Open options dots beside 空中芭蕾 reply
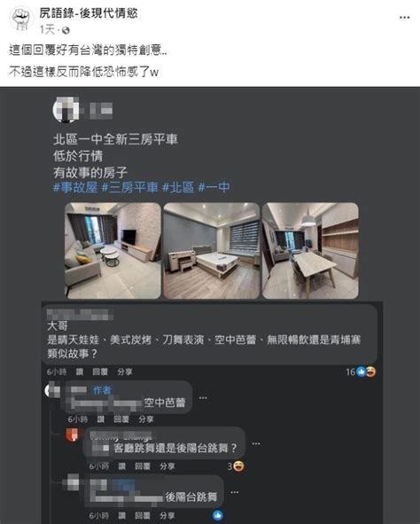420x524 pixels. 203,398
